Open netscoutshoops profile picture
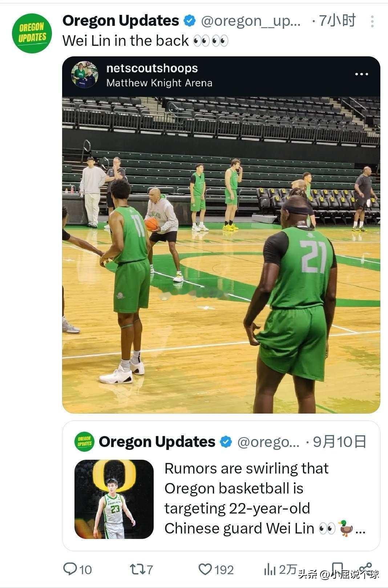 pos(84,75)
